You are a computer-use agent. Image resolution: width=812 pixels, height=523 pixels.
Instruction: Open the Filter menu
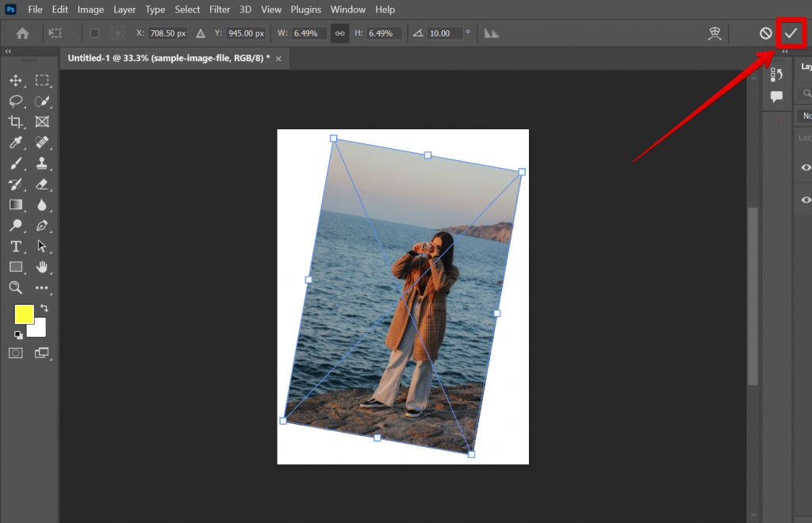coord(220,9)
